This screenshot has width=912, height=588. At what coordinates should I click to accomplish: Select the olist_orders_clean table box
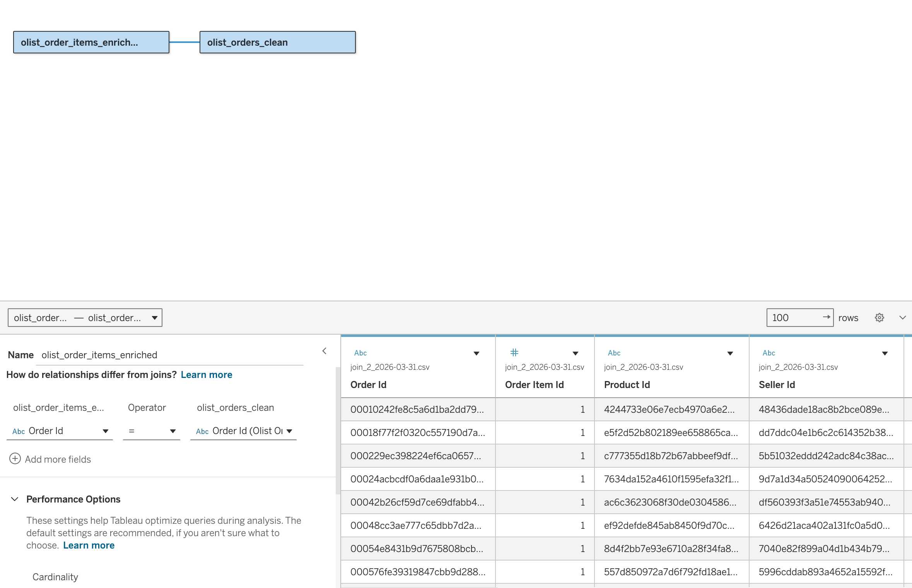pos(277,42)
